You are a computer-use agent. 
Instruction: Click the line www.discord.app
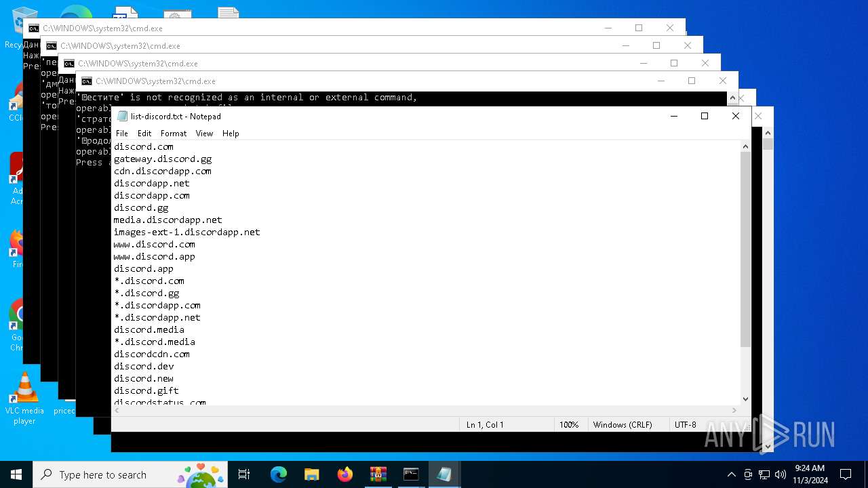point(155,256)
